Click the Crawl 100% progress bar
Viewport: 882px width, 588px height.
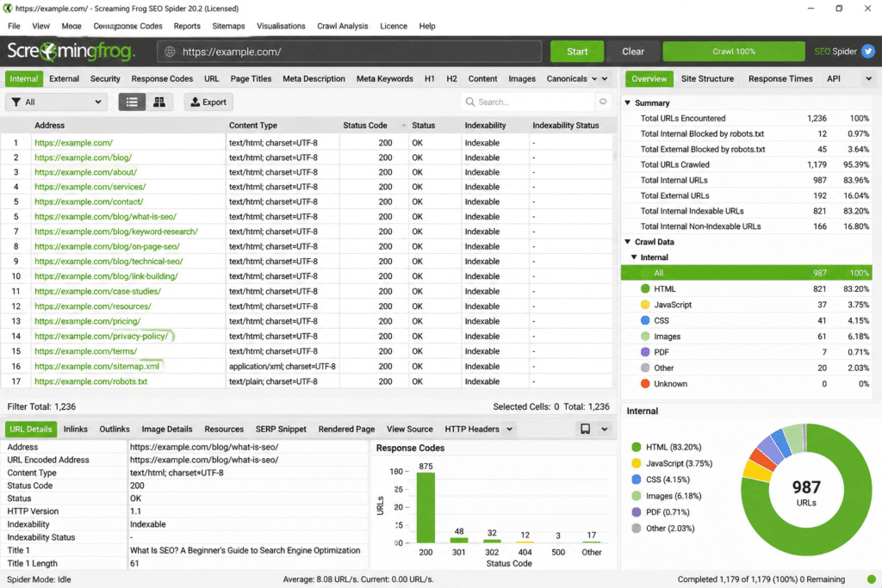(x=734, y=51)
